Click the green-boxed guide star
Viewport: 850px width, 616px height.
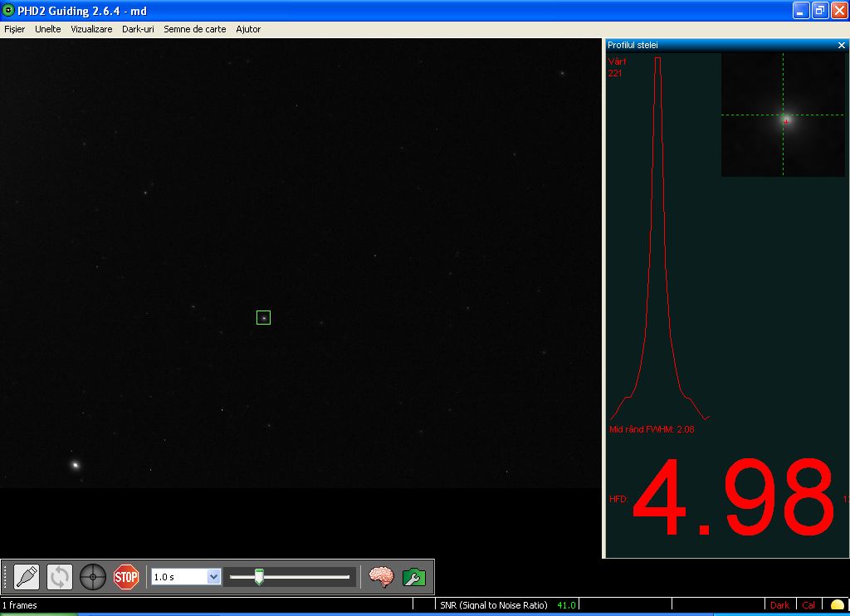(263, 317)
